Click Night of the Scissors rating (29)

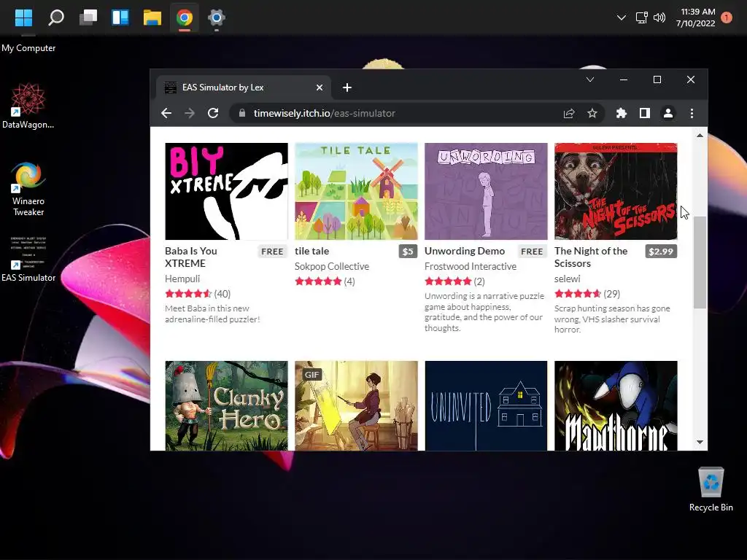point(587,294)
